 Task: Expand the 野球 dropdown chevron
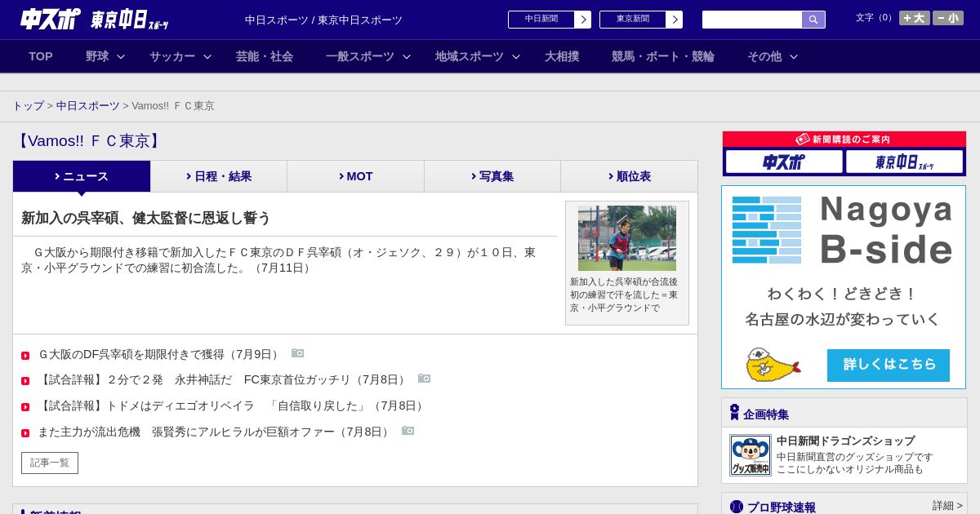coord(121,56)
